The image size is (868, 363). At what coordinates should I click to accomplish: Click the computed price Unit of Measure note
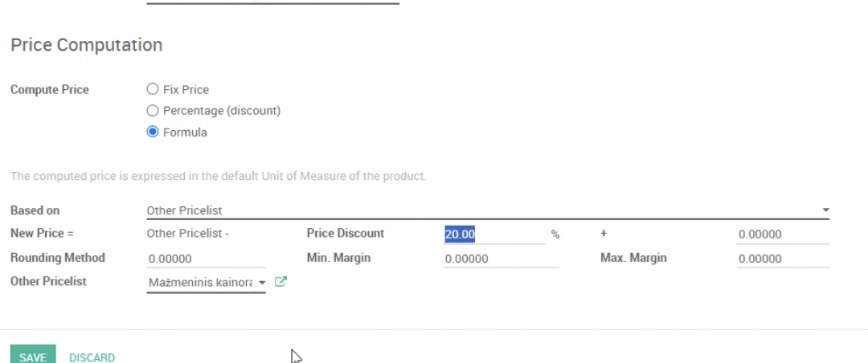[x=218, y=176]
